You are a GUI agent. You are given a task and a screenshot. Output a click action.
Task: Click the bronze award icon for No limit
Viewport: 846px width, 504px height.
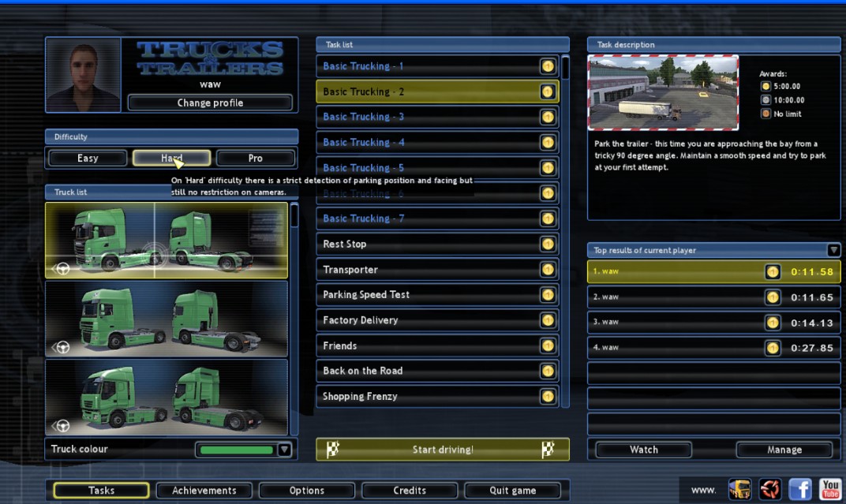(x=766, y=114)
